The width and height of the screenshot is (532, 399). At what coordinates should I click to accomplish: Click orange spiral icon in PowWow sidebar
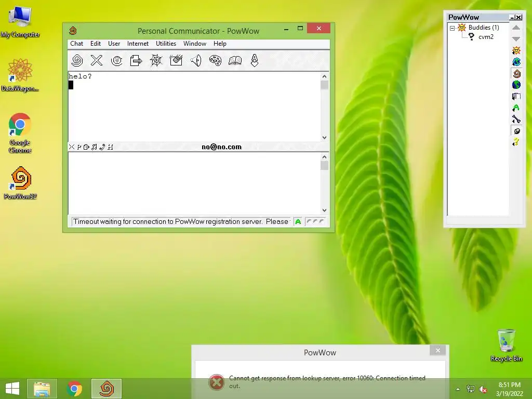pos(516,73)
